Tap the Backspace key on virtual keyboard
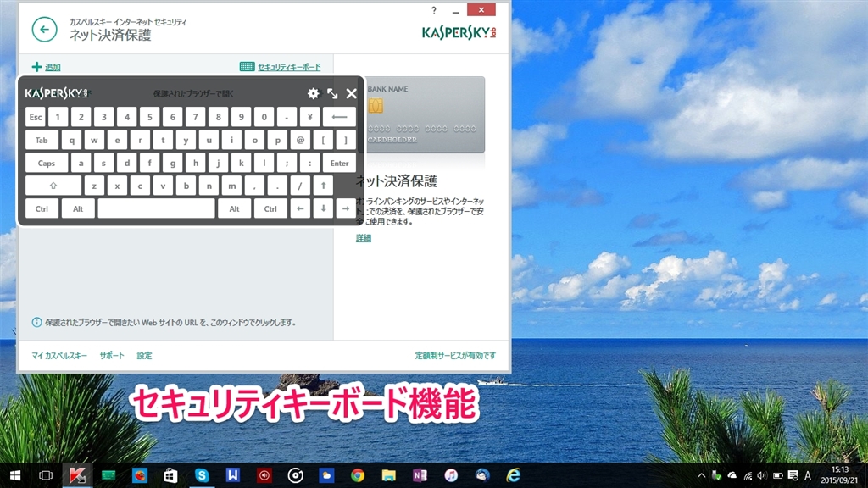 pyautogui.click(x=339, y=117)
